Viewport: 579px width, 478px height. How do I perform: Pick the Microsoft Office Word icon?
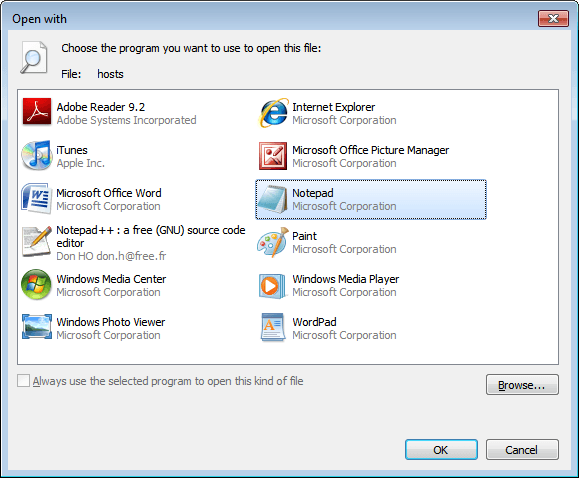(37, 199)
